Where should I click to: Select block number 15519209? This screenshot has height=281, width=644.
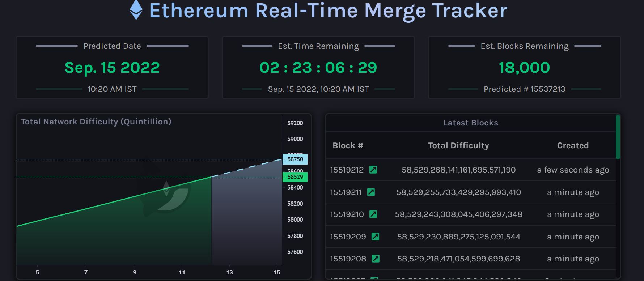click(348, 237)
